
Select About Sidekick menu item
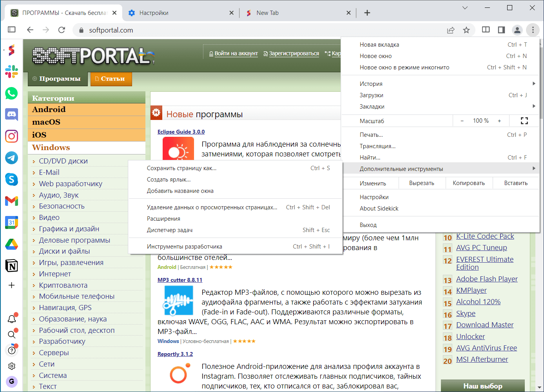441,209
